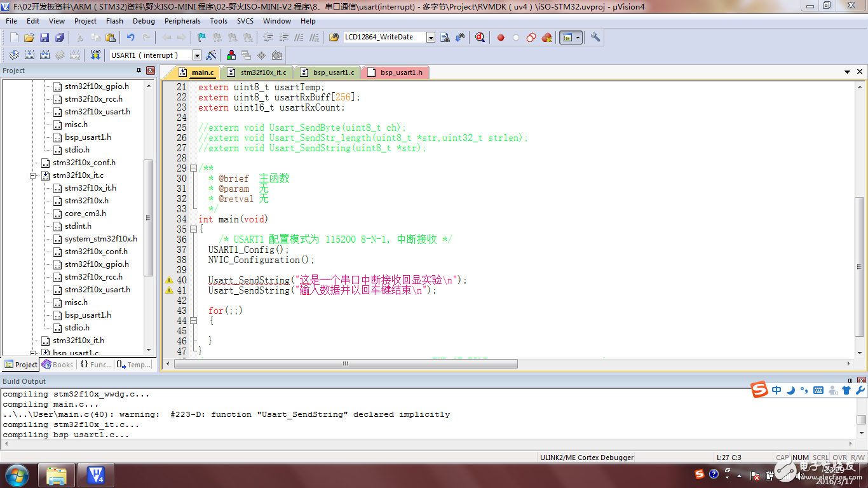Viewport: 868px width, 488px height.
Task: Switch to the Books panel tab
Action: point(58,365)
